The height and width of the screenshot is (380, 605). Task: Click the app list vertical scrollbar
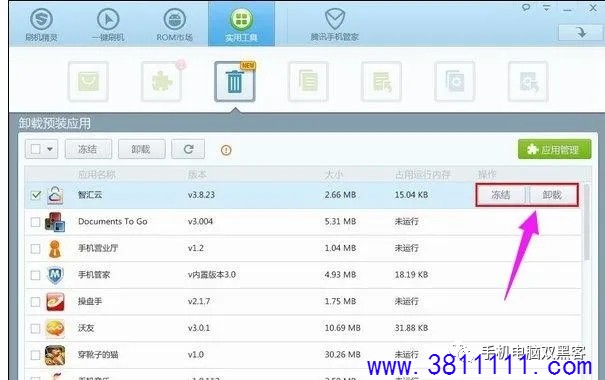(586, 222)
